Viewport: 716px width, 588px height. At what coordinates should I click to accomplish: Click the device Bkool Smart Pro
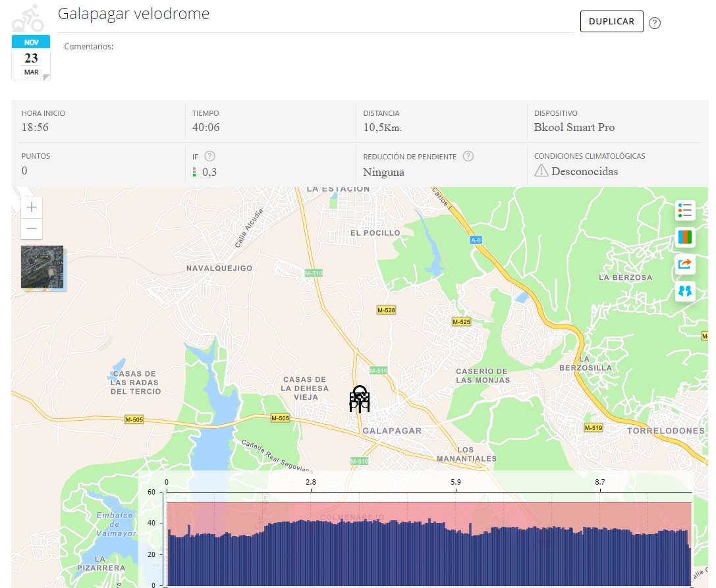(x=574, y=127)
